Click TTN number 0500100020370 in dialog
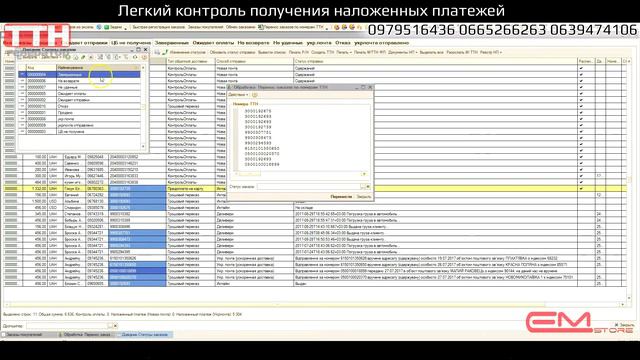The image size is (640, 360). (262, 154)
